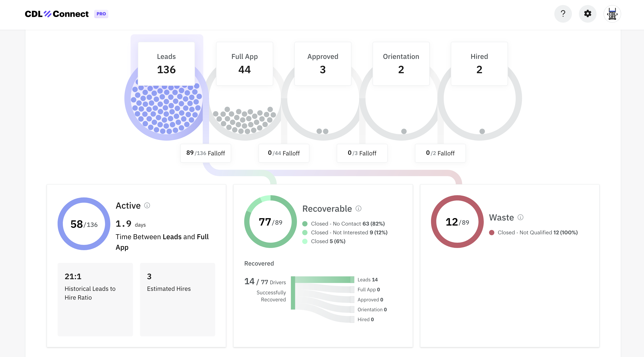Click the CDL Life profile avatar
Viewport: 644px width, 357px height.
pos(612,14)
